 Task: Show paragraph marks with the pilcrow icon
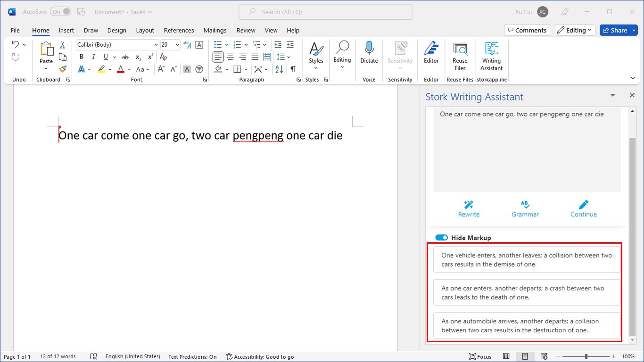[x=293, y=69]
